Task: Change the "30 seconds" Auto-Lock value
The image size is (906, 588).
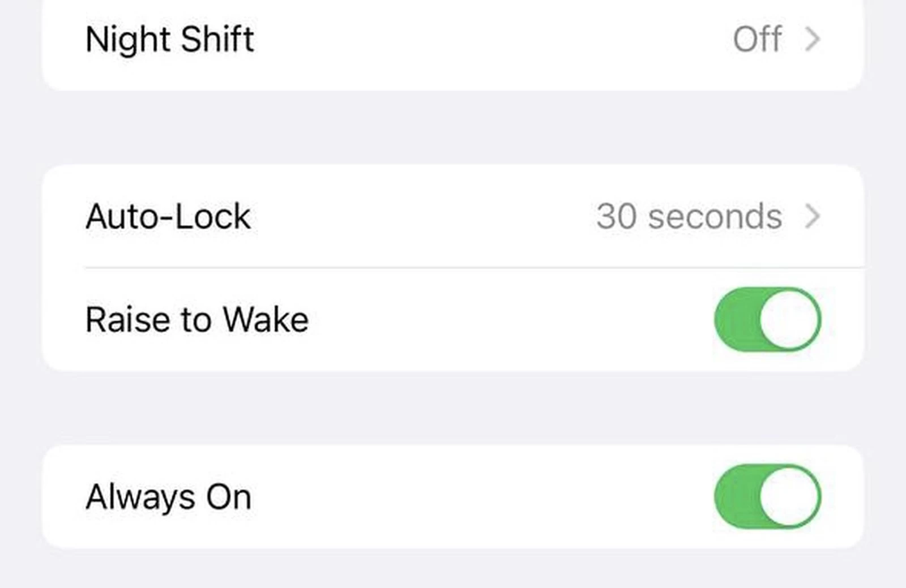Action: 689,216
